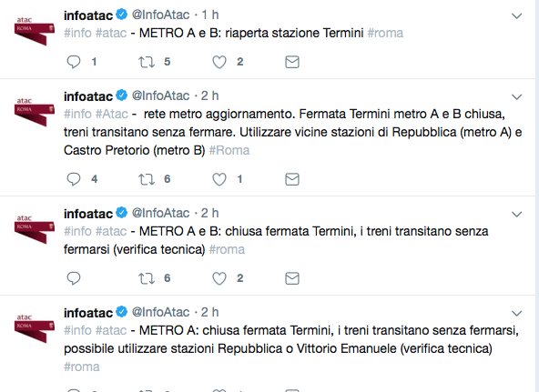Screen dimensions: 539x392
Task: Retweet the 'riaperta stazione Termini' tweet
Action: 147,62
